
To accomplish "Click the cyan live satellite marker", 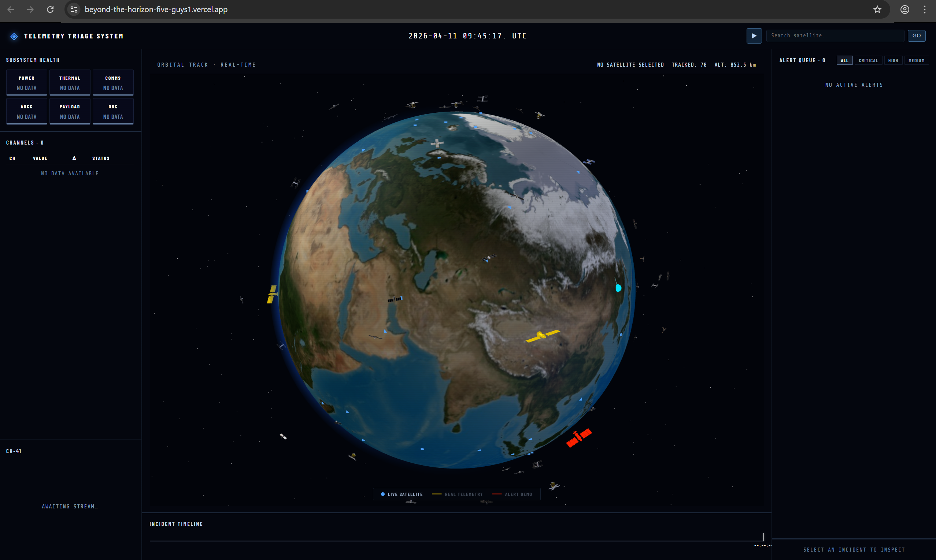I will tap(618, 288).
